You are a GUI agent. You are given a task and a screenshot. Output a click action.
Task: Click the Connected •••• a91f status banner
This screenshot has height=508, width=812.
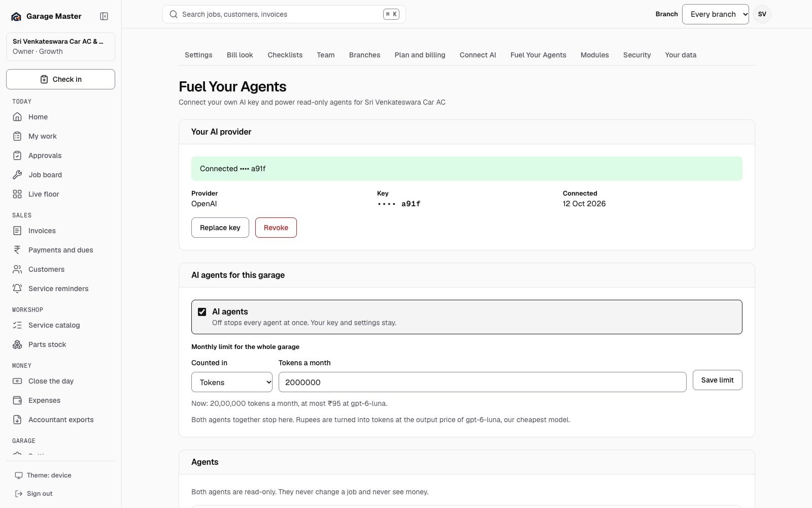(467, 169)
